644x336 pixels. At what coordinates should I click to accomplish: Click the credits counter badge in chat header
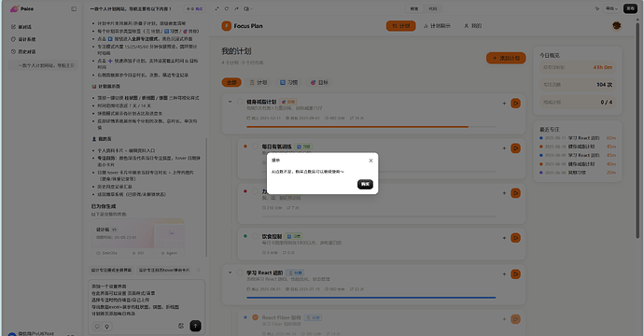pyautogui.click(x=195, y=8)
